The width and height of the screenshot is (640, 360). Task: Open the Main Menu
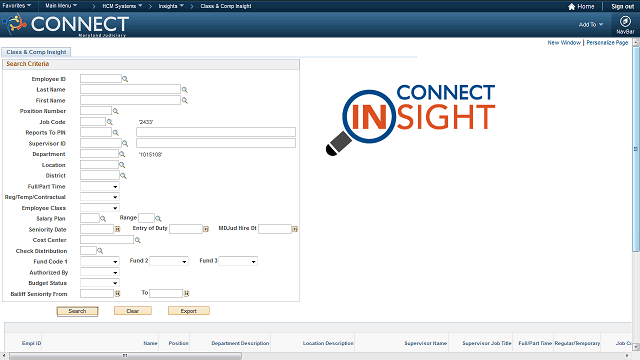pos(61,6)
